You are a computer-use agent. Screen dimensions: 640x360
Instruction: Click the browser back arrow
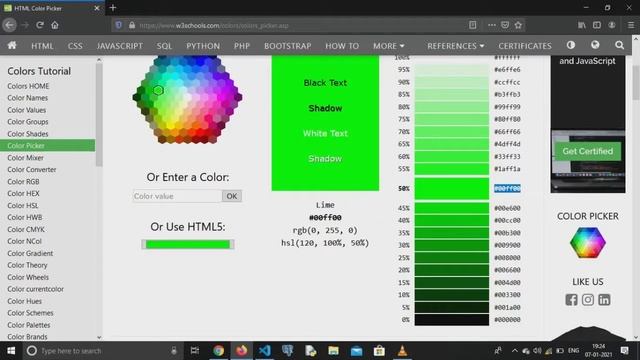[x=9, y=25]
